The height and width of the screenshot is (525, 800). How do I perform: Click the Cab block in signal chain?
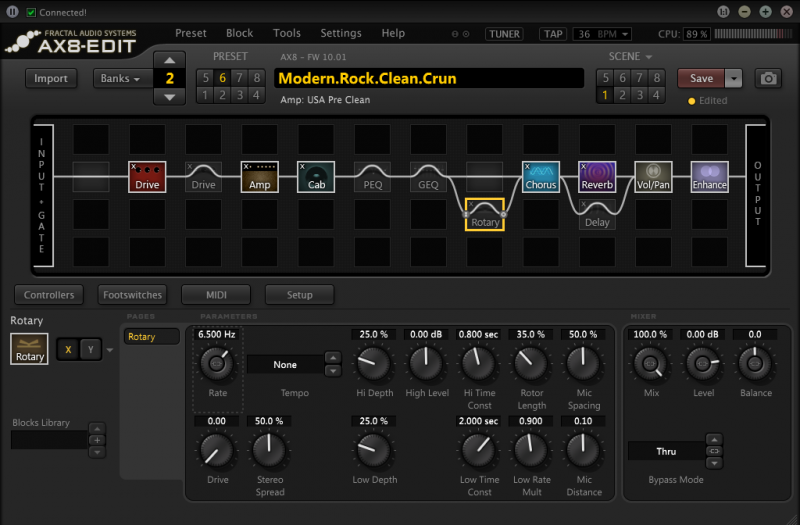point(316,176)
